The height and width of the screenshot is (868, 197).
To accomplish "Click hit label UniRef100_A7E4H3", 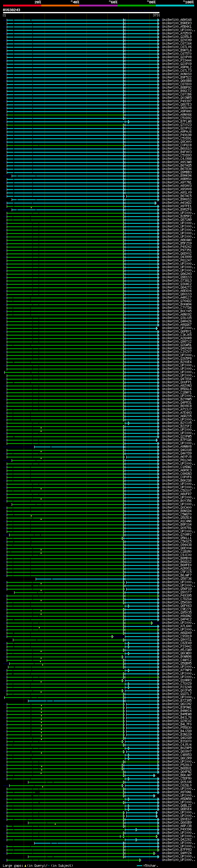I will (x=177, y=413).
